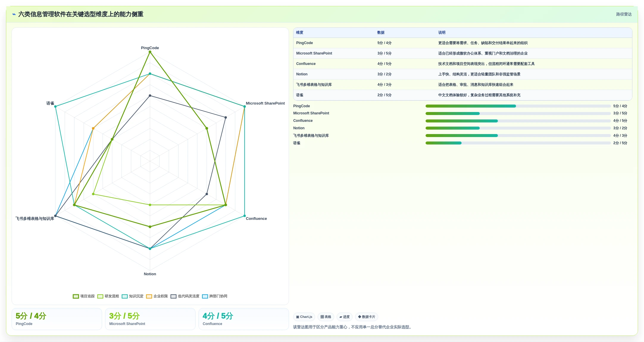The width and height of the screenshot is (644, 342).
Task: Click the 说明 column header
Action: tap(442, 33)
